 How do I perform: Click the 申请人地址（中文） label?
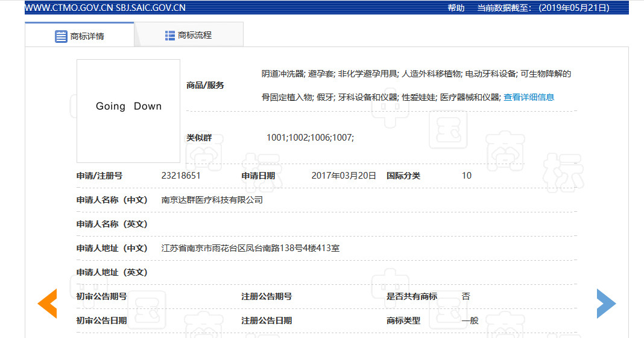click(112, 248)
